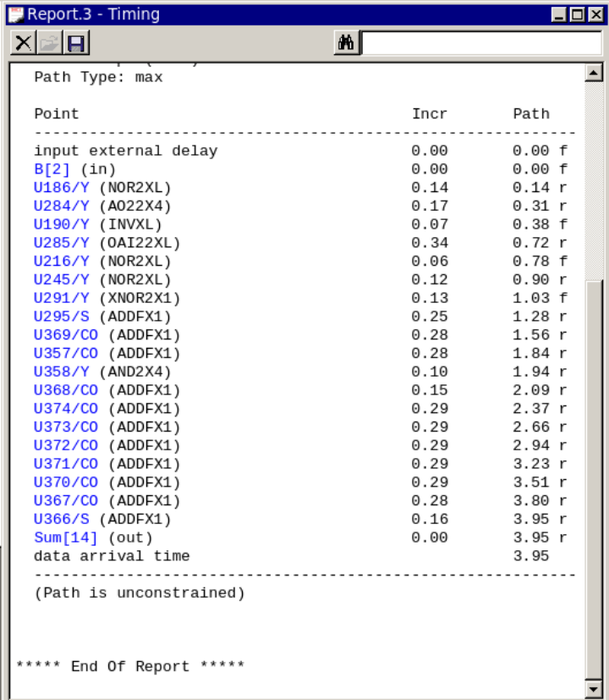Image resolution: width=609 pixels, height=700 pixels.
Task: Select the U369/CO link
Action: (x=66, y=335)
